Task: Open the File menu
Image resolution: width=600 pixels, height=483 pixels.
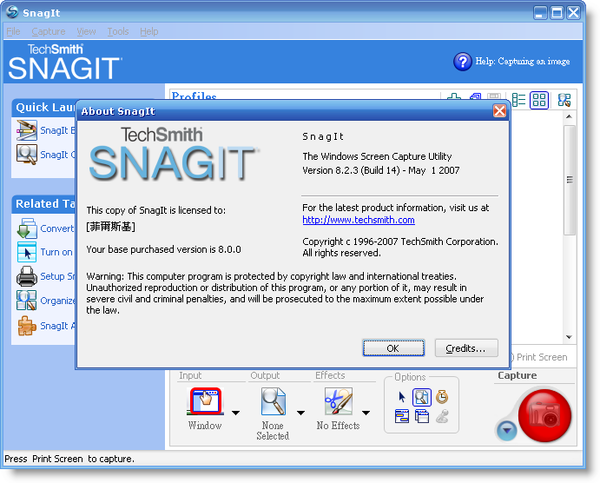Action: (x=13, y=32)
